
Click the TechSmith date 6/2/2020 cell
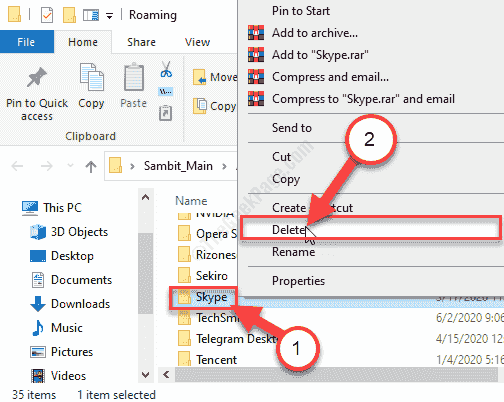click(x=470, y=318)
